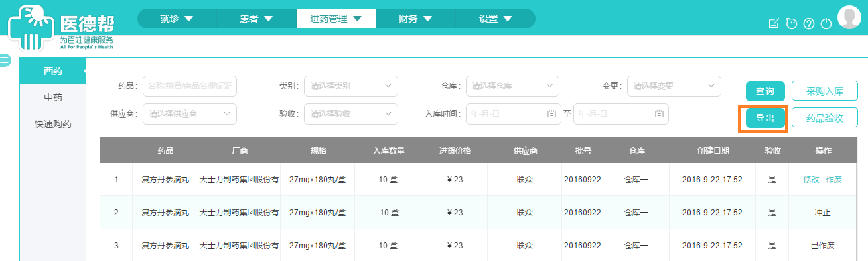Screen dimensions: 868x261
Task: Open calendar for end 入库时间 date
Action: (x=659, y=113)
